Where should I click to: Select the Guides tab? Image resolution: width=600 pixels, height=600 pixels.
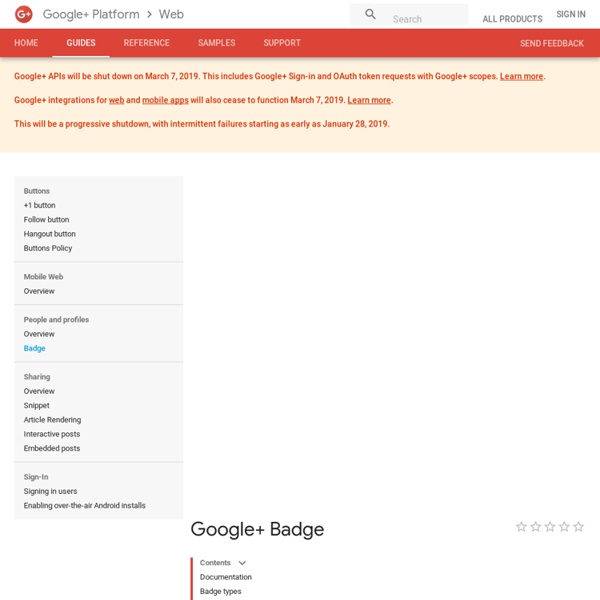81,43
